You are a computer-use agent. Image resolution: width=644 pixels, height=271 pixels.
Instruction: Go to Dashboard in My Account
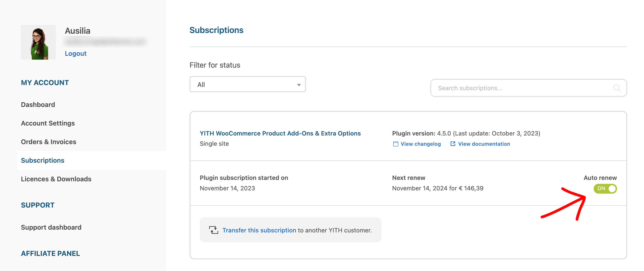coord(38,105)
